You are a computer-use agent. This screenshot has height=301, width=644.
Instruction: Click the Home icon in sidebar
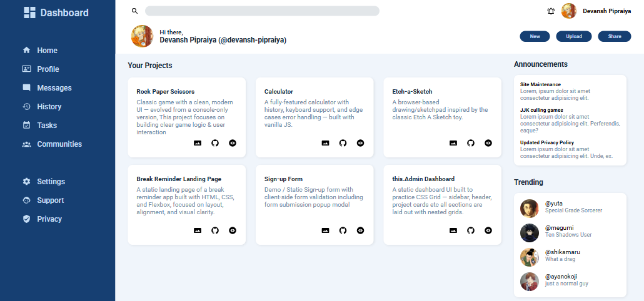27,50
